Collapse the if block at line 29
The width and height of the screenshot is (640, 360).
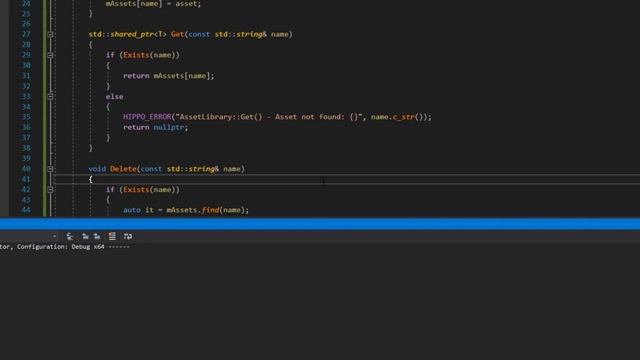tap(50, 55)
